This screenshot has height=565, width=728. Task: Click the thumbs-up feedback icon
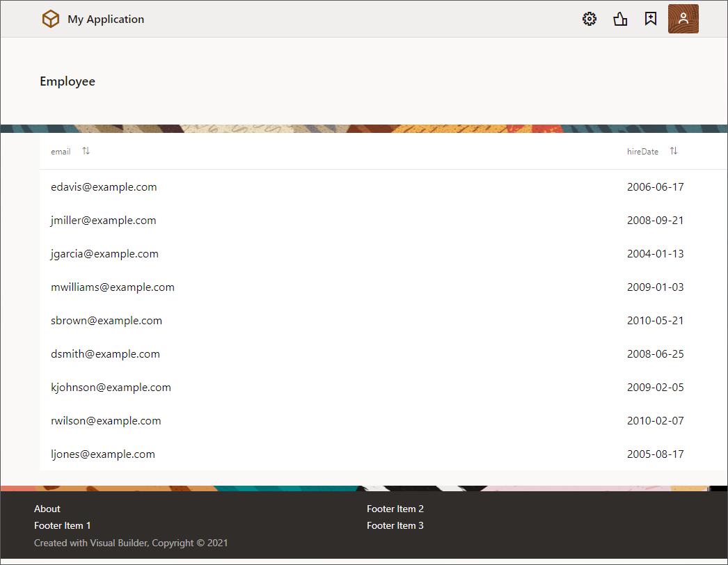620,19
